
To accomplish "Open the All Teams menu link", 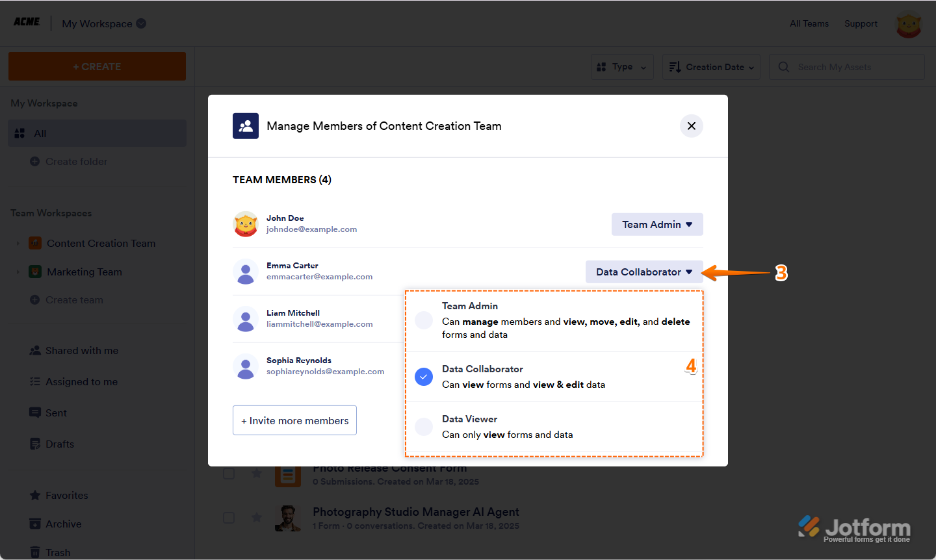I will [x=809, y=23].
